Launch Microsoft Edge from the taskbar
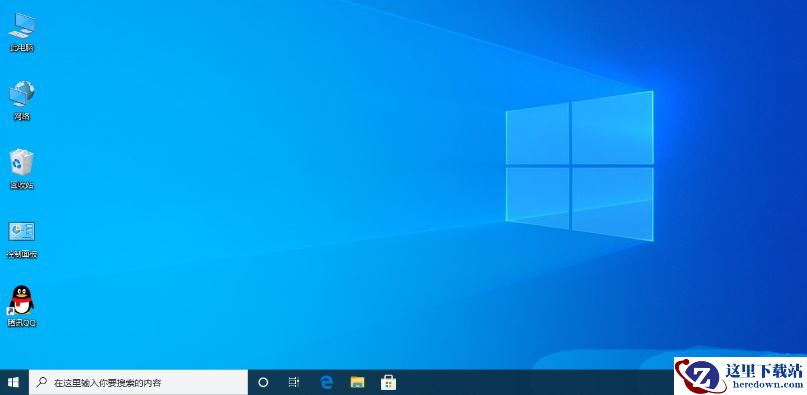Image resolution: width=807 pixels, height=395 pixels. tap(326, 382)
